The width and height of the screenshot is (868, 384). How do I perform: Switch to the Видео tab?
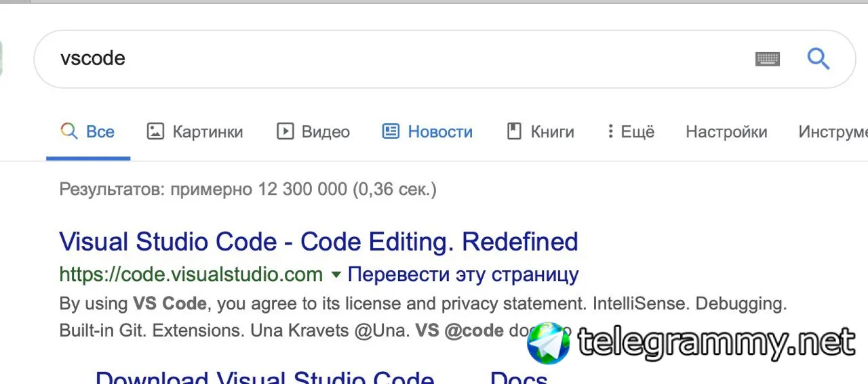313,131
